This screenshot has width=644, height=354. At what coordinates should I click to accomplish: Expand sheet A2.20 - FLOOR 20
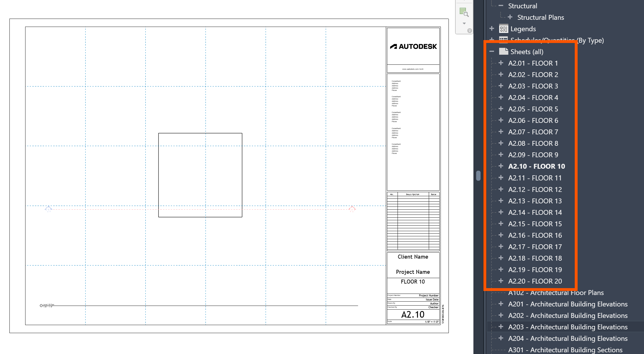pyautogui.click(x=501, y=281)
